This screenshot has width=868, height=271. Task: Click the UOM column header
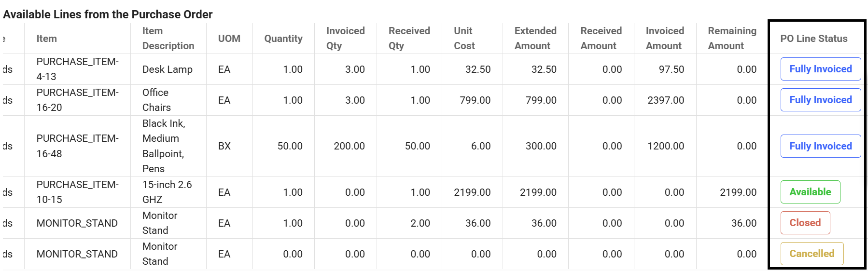click(229, 39)
